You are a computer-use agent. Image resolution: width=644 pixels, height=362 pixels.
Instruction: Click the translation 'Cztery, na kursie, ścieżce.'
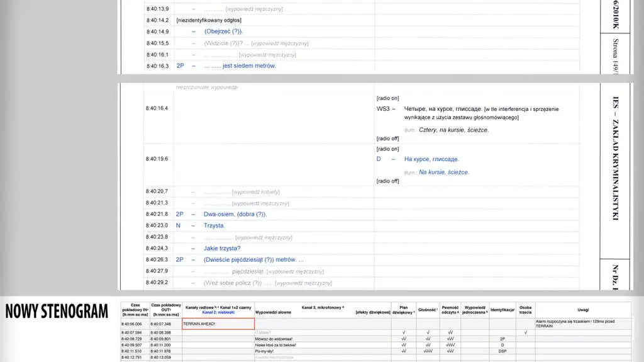[x=453, y=130]
